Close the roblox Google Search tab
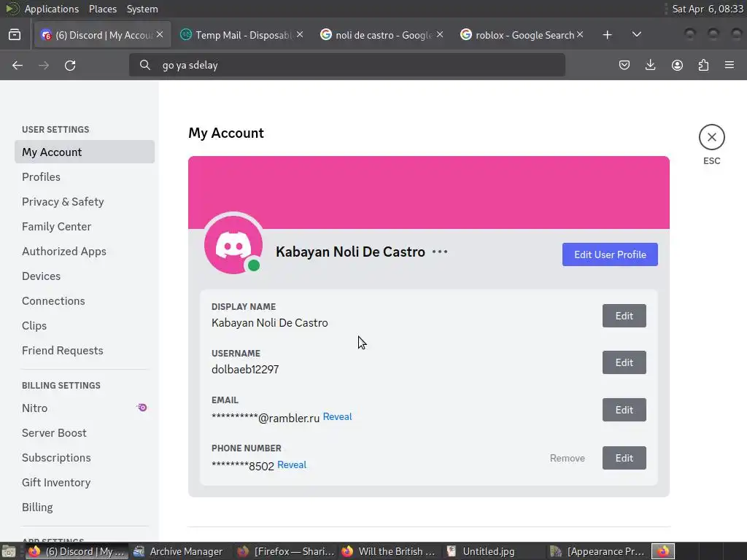This screenshot has width=747, height=560. [x=580, y=34]
